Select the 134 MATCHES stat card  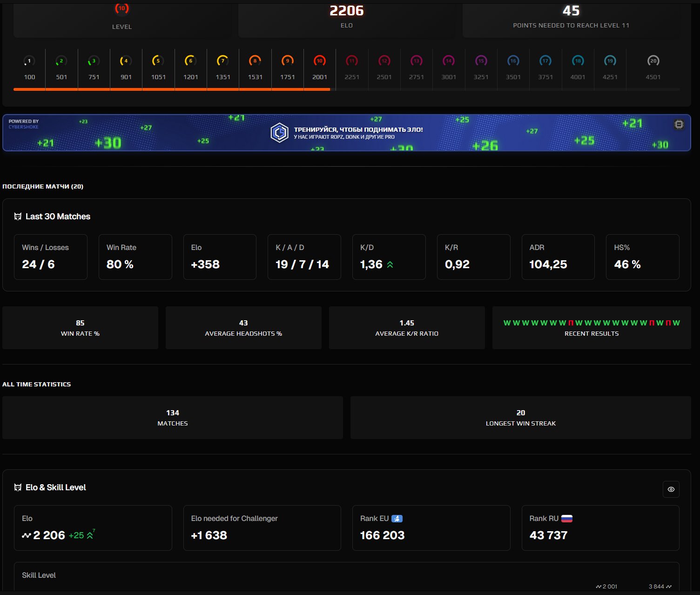[x=173, y=418]
